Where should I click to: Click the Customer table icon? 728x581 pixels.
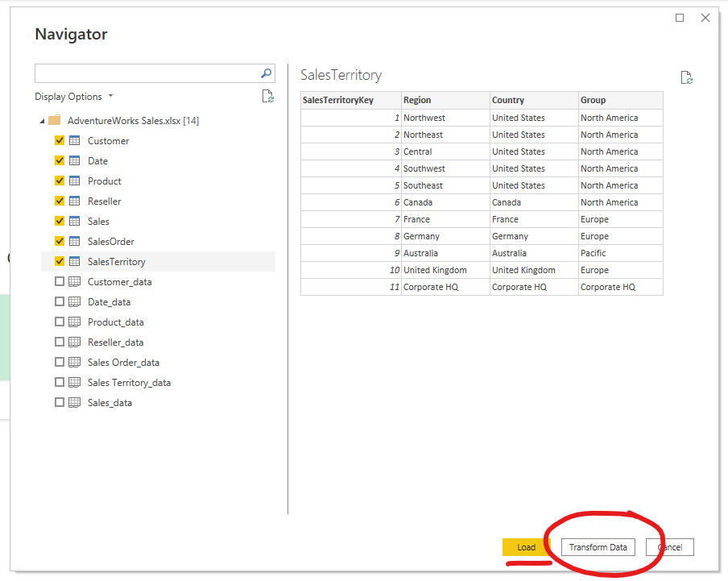pyautogui.click(x=74, y=141)
